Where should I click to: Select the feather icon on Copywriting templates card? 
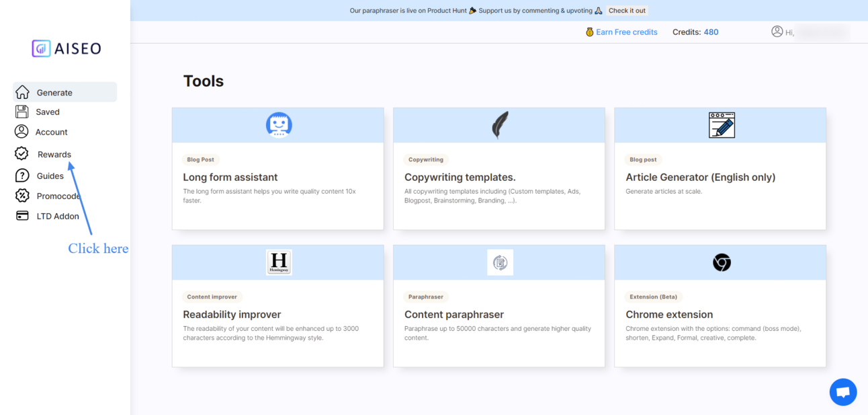pyautogui.click(x=499, y=124)
